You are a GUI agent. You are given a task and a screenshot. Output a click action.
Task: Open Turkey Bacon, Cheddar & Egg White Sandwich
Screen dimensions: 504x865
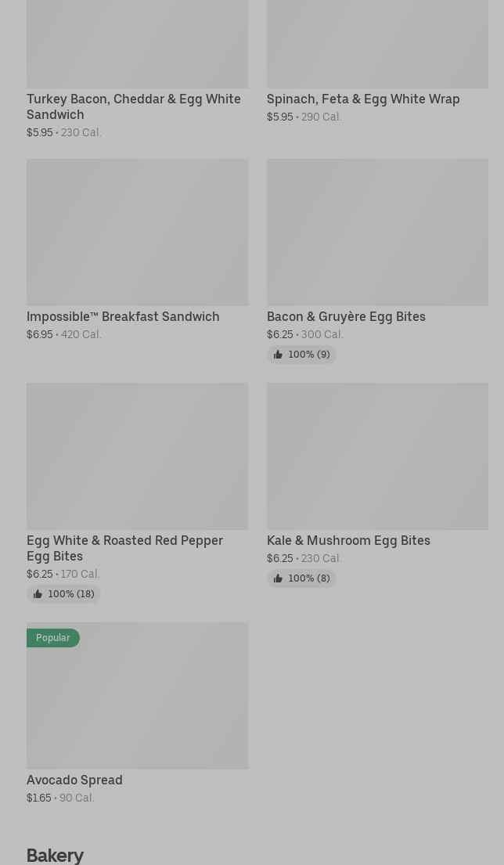pyautogui.click(x=133, y=106)
